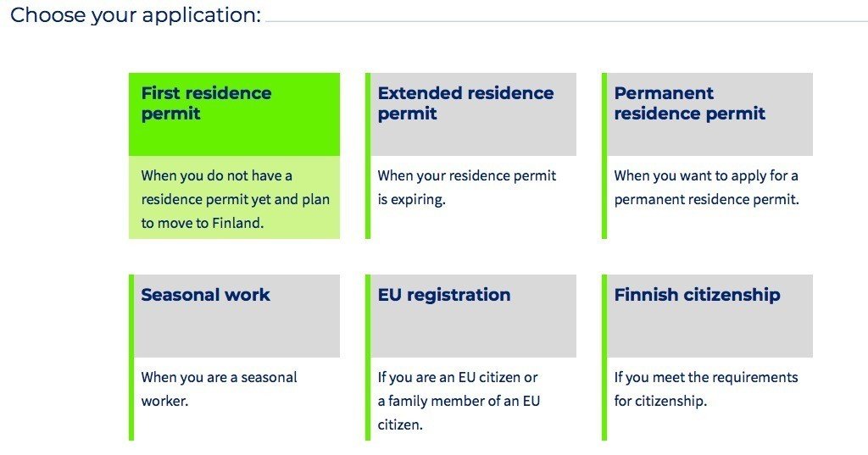The image size is (868, 455).
Task: Click the 'Choose your application:' heading
Action: [x=136, y=15]
